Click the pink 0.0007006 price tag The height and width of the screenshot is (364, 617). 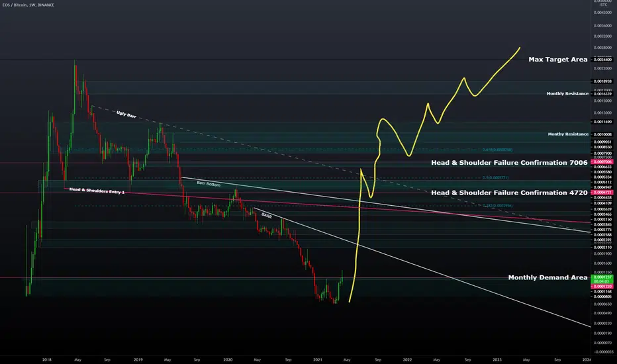tap(602, 161)
